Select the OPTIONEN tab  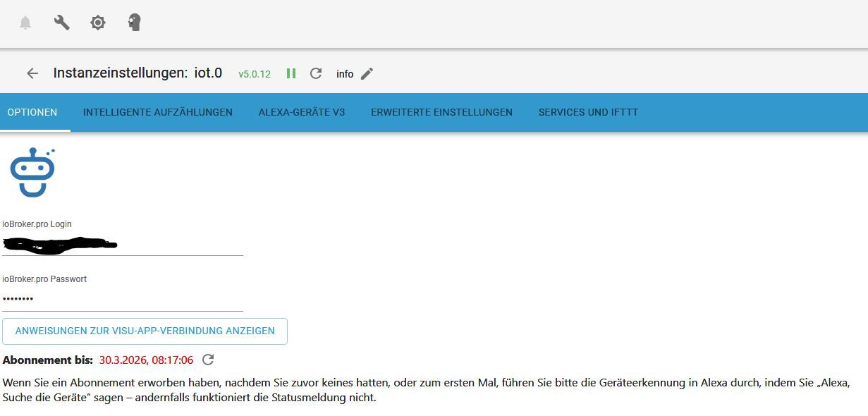[x=31, y=112]
